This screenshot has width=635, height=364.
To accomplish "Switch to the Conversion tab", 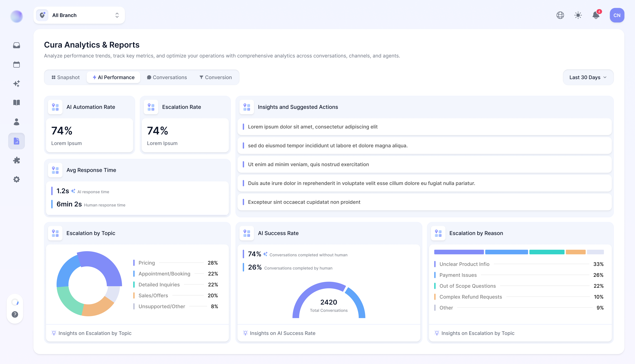I will click(216, 77).
